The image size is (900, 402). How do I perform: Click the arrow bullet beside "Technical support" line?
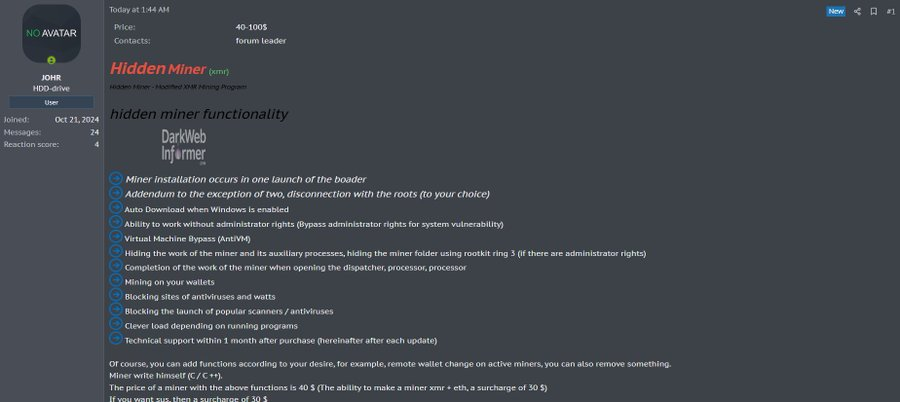point(116,340)
